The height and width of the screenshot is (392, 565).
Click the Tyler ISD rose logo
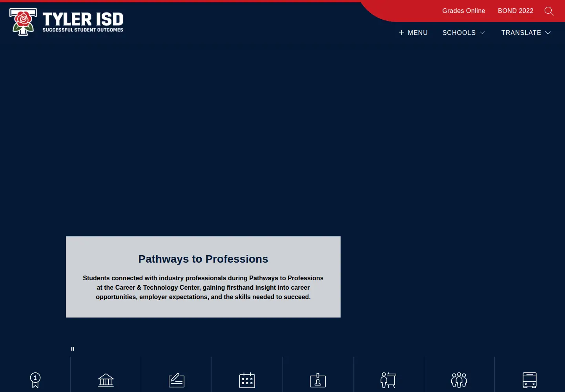click(x=23, y=22)
